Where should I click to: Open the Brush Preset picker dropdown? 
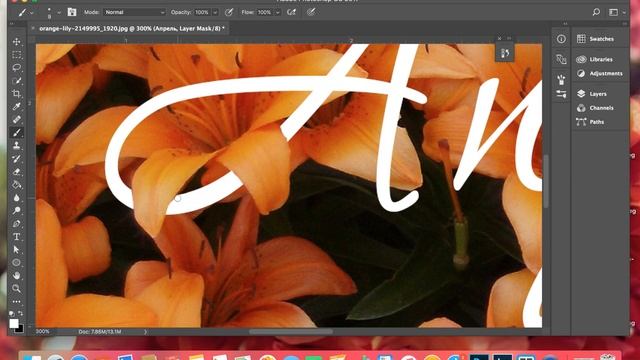coord(59,13)
